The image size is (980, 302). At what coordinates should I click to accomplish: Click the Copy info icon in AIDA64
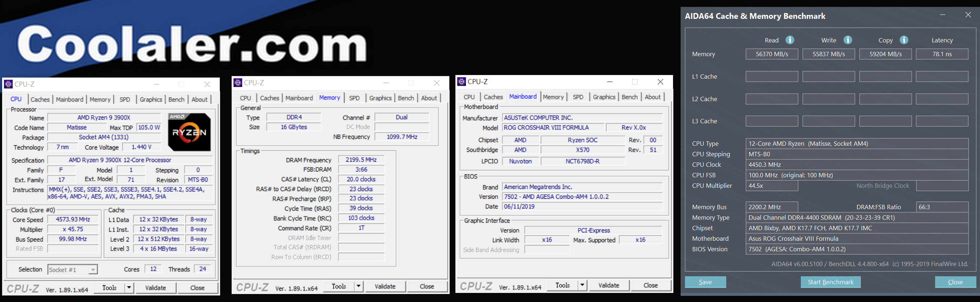click(904, 40)
